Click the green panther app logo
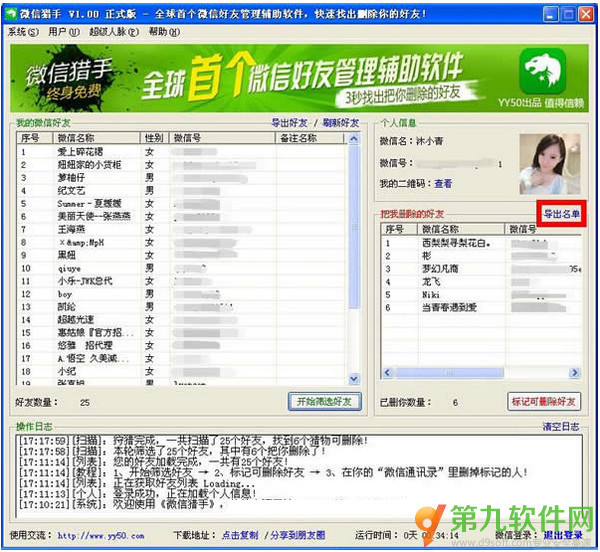Image resolution: width=600 pixels, height=552 pixels. pos(543,71)
